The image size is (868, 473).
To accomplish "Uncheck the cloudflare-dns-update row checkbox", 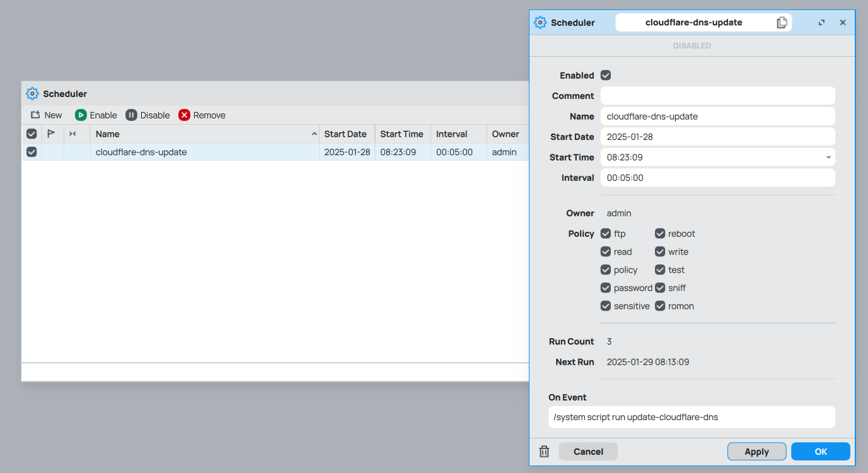I will (32, 152).
